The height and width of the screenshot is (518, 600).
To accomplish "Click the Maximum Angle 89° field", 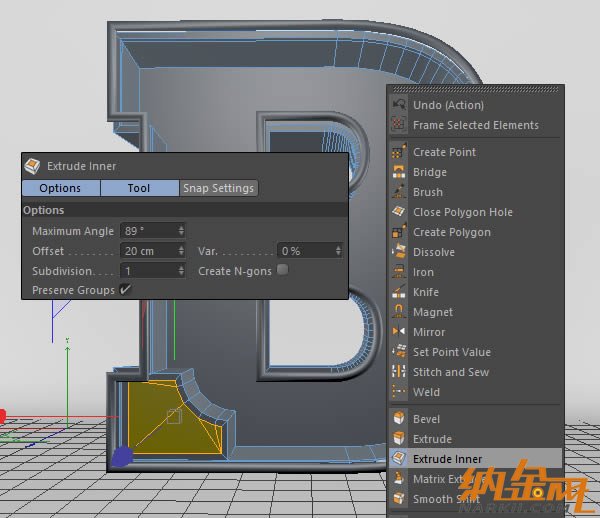I will pos(153,231).
